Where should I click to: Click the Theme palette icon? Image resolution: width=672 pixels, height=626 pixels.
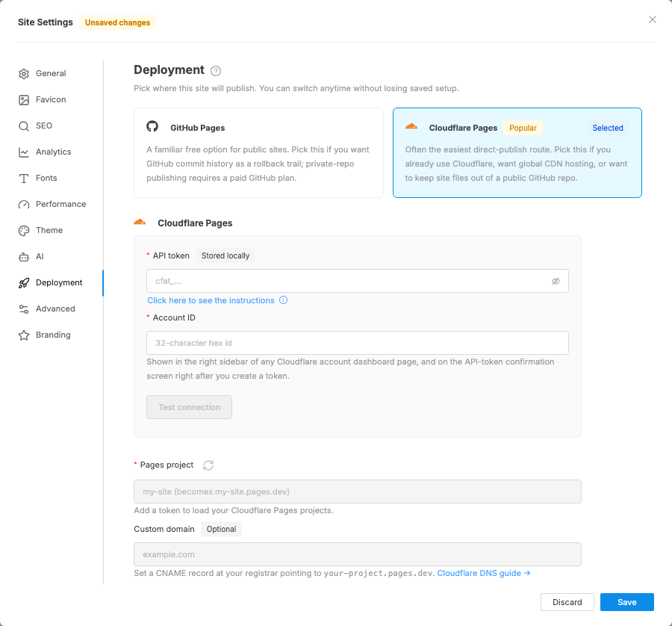coord(24,231)
